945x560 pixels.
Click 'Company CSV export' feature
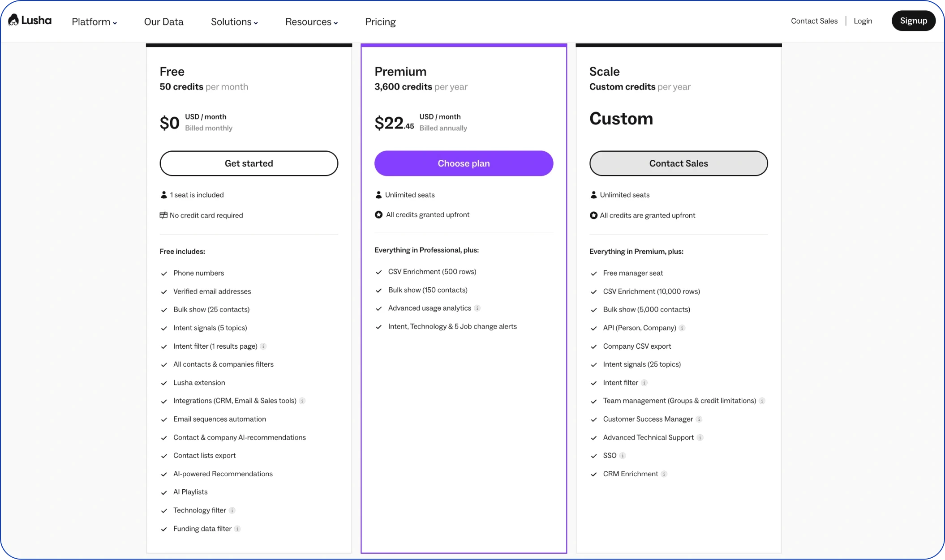(637, 346)
